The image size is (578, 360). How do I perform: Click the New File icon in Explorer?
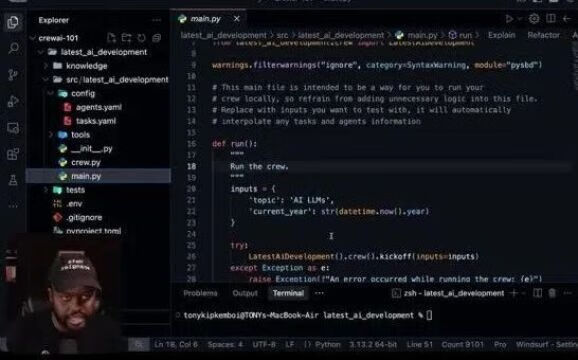[x=111, y=38]
